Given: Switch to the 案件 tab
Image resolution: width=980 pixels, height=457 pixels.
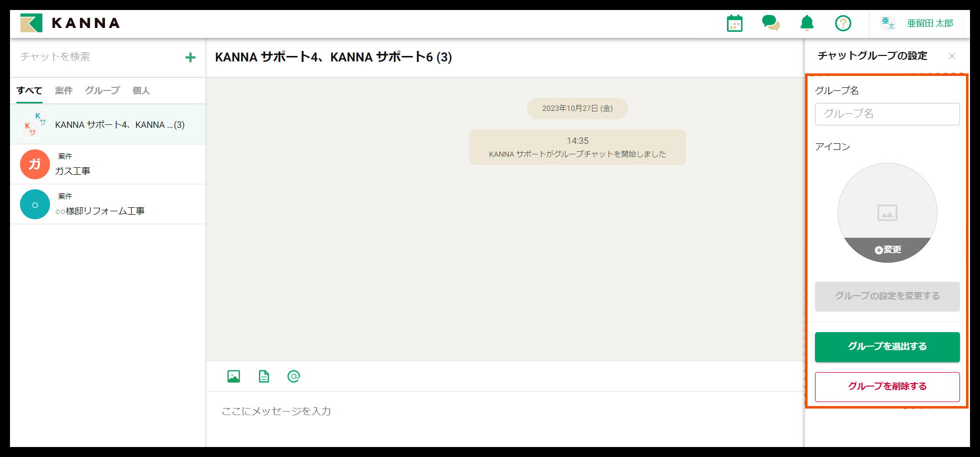Looking at the screenshot, I should 63,90.
